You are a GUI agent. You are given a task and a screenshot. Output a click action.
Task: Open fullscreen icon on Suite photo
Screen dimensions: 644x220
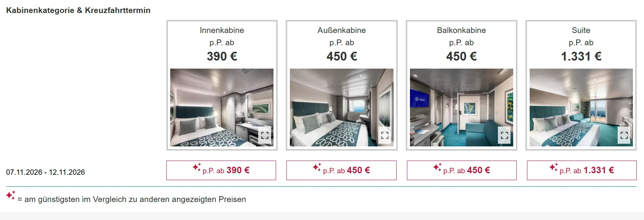(x=624, y=135)
